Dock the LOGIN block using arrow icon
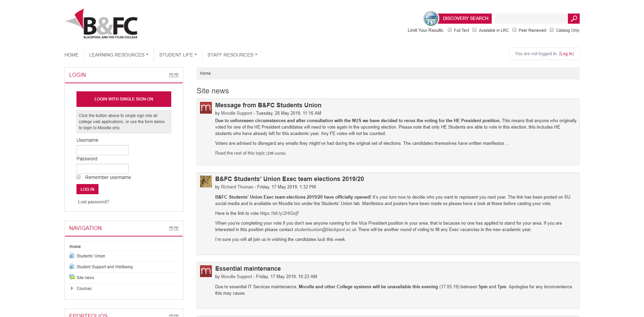The image size is (644, 317). point(176,75)
